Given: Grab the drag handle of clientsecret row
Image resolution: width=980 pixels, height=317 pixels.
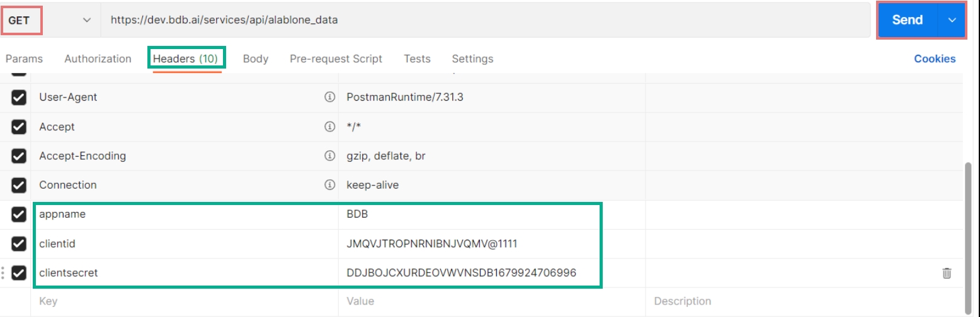Looking at the screenshot, I should tap(3, 273).
